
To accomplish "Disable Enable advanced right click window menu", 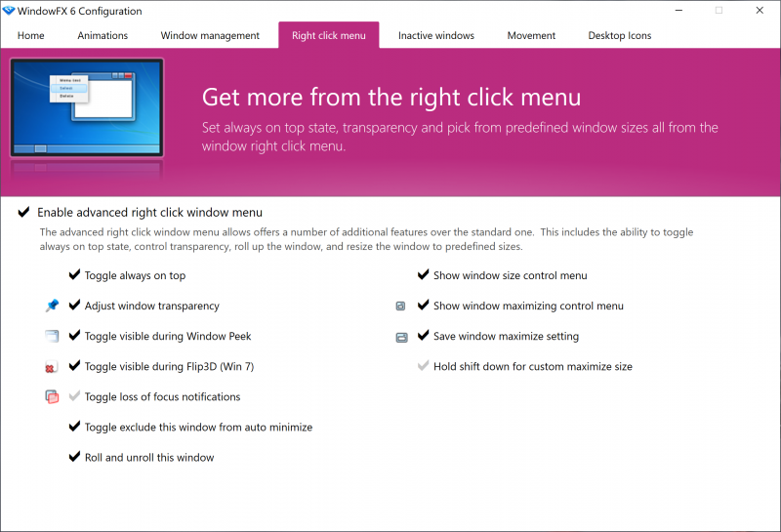I will [x=23, y=213].
